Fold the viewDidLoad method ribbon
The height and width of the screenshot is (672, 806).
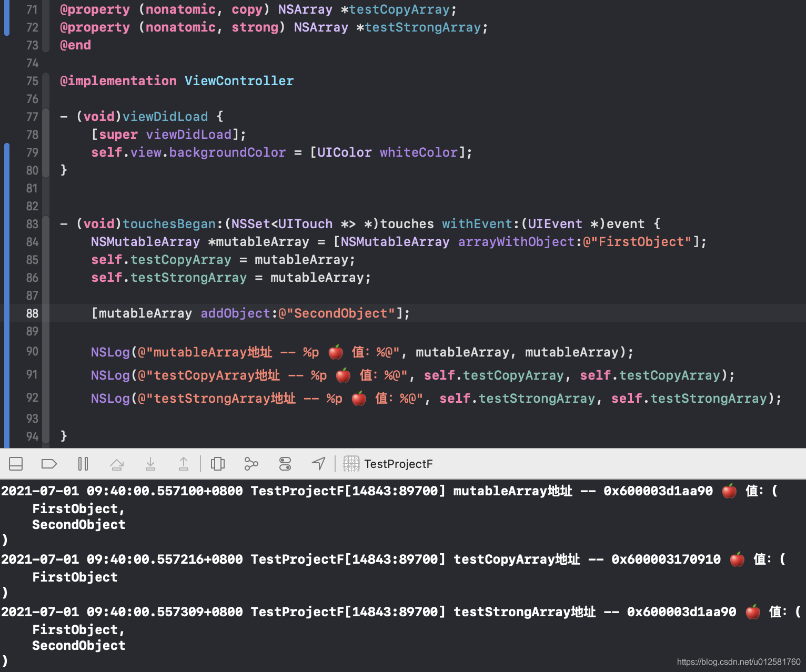click(x=46, y=142)
